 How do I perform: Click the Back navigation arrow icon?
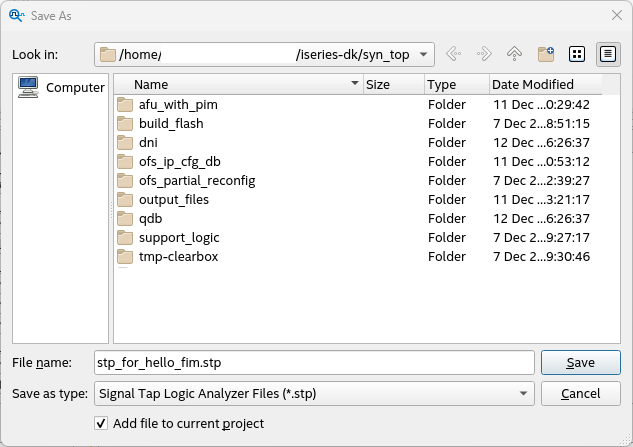pos(453,54)
